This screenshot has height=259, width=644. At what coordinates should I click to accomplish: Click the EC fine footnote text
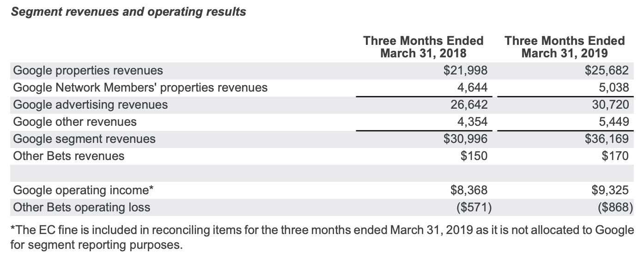click(x=322, y=230)
